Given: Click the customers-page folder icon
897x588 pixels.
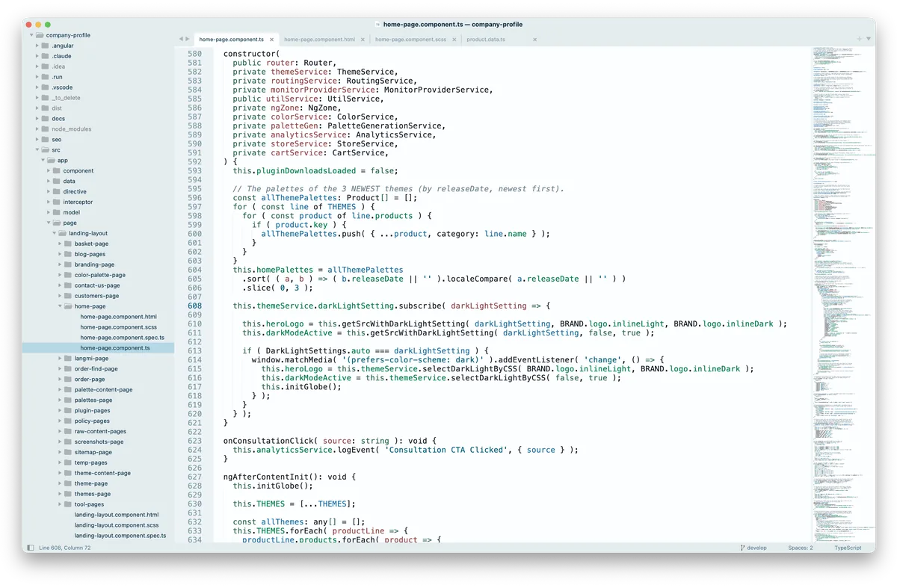Looking at the screenshot, I should pos(68,296).
